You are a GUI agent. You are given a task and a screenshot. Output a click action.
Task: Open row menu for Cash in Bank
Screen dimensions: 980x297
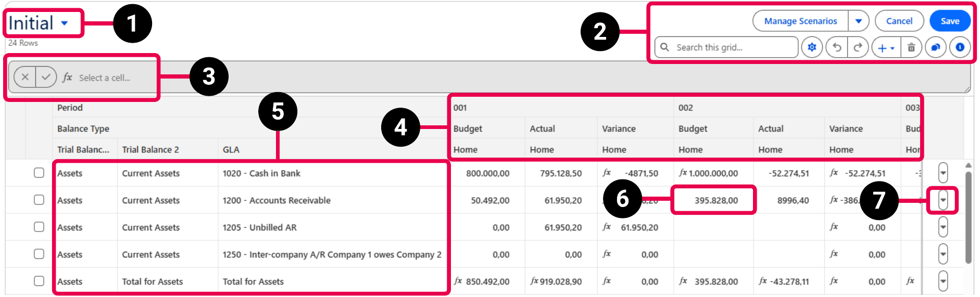pos(943,173)
